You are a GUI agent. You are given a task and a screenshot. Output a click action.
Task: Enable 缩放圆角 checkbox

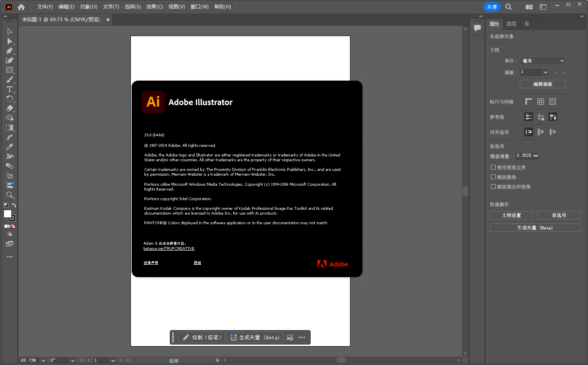point(493,177)
